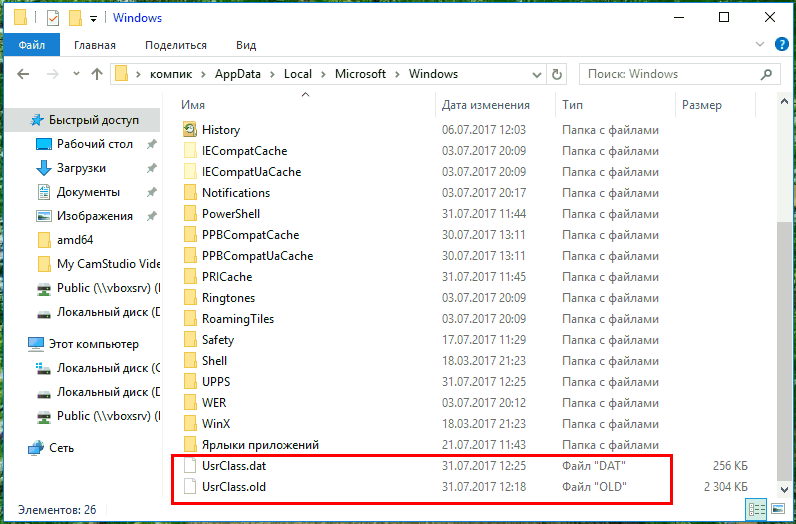The height and width of the screenshot is (524, 796).
Task: Select the IECompatCache folder icon
Action: tap(190, 151)
